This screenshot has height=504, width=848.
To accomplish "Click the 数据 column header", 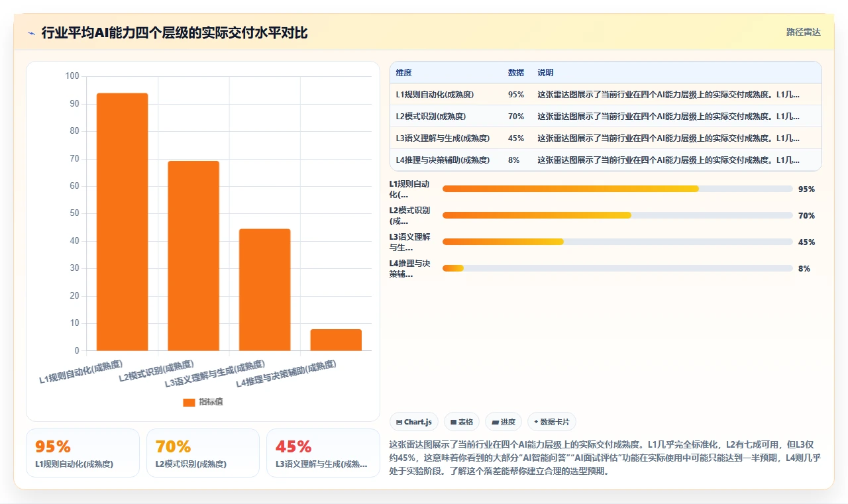I will (516, 73).
